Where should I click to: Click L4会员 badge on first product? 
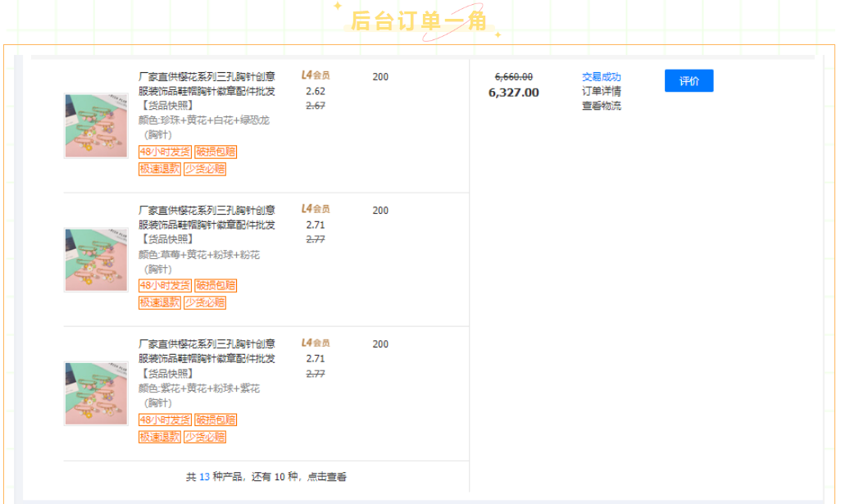click(x=316, y=75)
